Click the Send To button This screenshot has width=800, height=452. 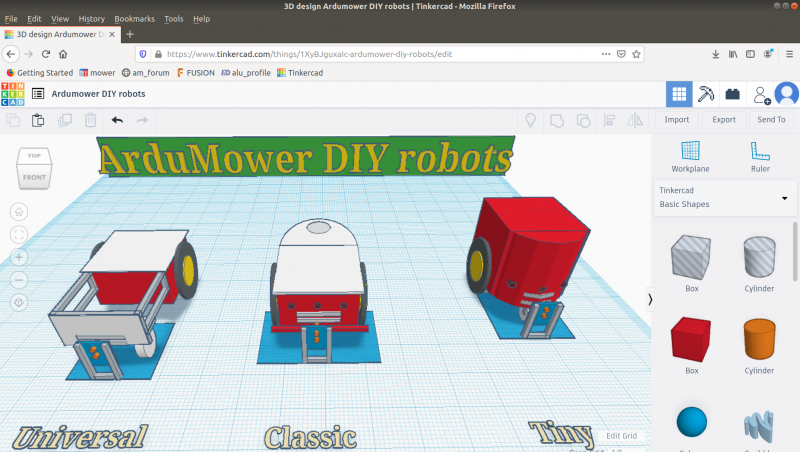(771, 120)
